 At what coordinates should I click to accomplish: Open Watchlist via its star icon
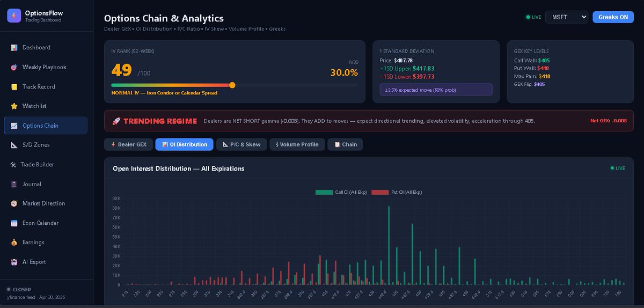tap(14, 106)
